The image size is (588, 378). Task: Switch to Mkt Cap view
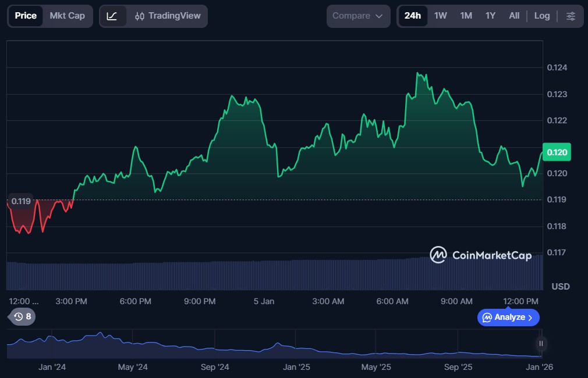coord(67,16)
